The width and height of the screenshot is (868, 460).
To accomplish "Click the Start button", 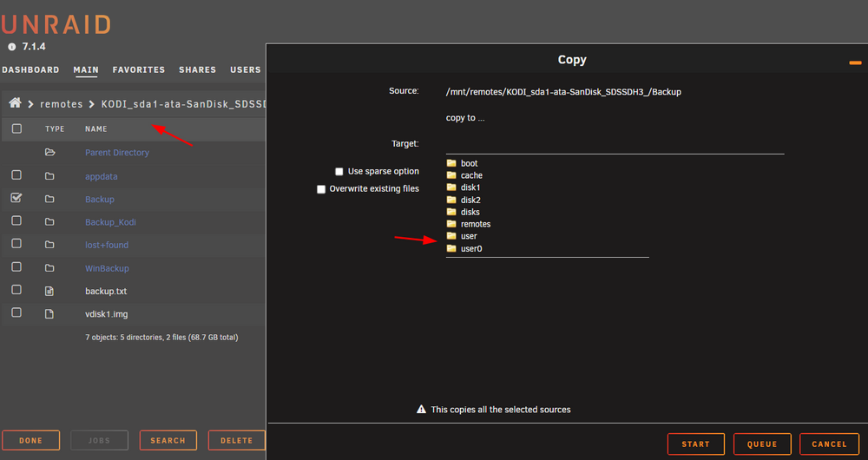I will [696, 444].
